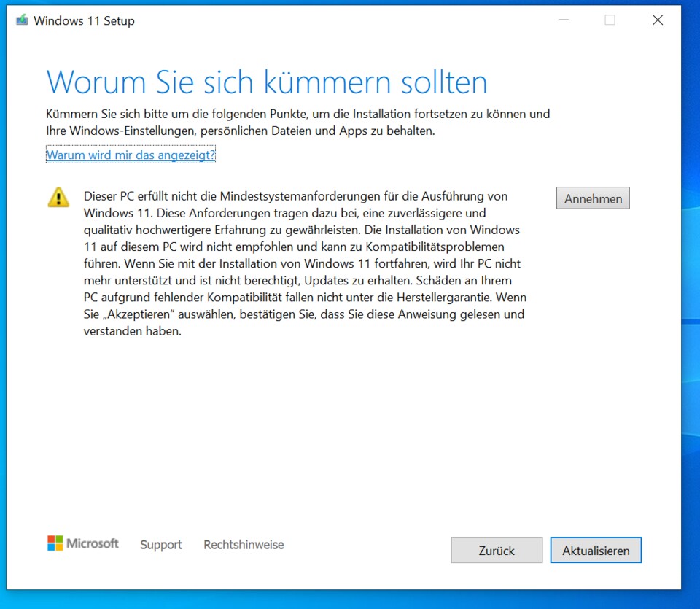
Task: Click the Microsoft logo in the footer
Action: (83, 543)
